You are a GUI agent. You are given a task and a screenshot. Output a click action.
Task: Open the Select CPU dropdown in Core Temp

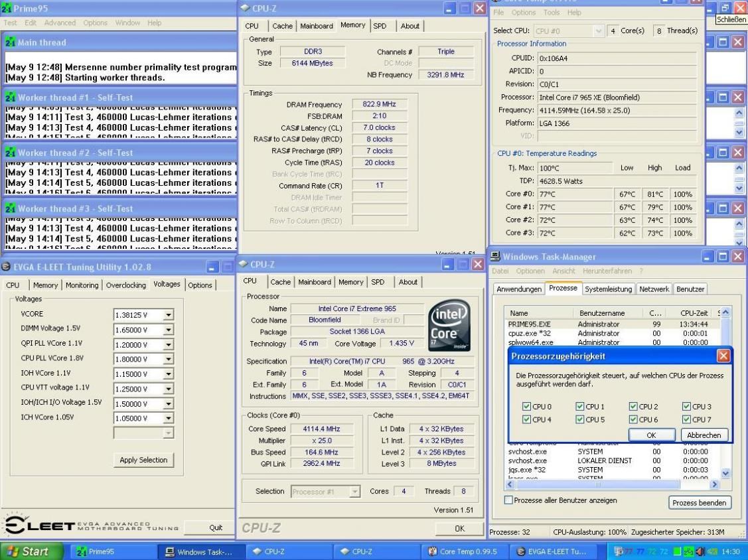[x=598, y=31]
